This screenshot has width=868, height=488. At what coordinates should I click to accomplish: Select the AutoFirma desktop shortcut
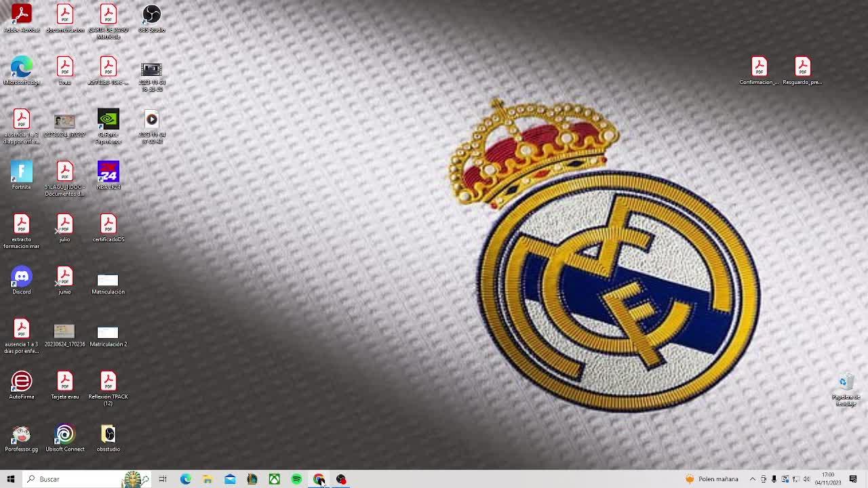point(21,385)
